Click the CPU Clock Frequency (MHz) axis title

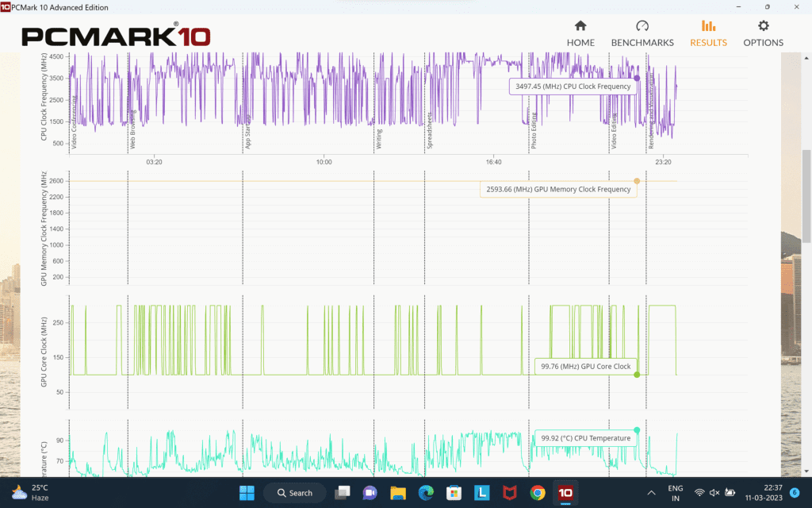tap(44, 97)
